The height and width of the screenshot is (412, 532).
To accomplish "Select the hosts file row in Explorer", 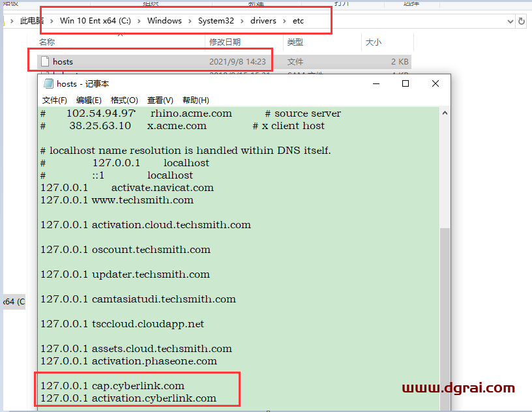I will tap(224, 62).
